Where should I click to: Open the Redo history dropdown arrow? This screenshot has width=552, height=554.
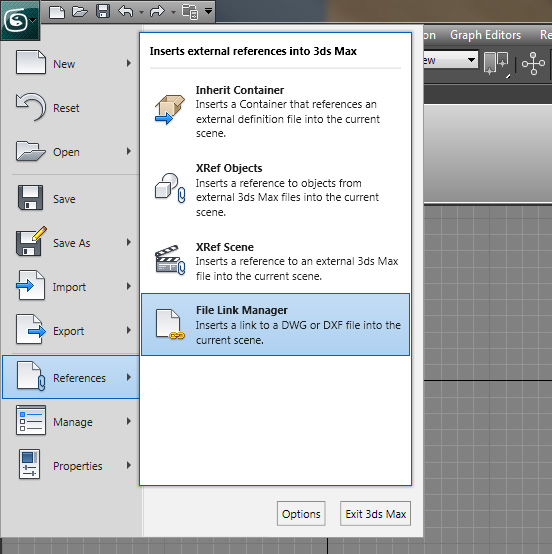pyautogui.click(x=173, y=12)
